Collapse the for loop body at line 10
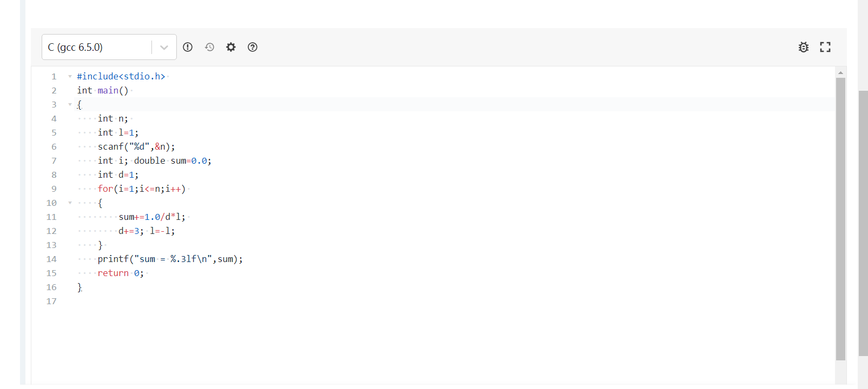 click(70, 203)
